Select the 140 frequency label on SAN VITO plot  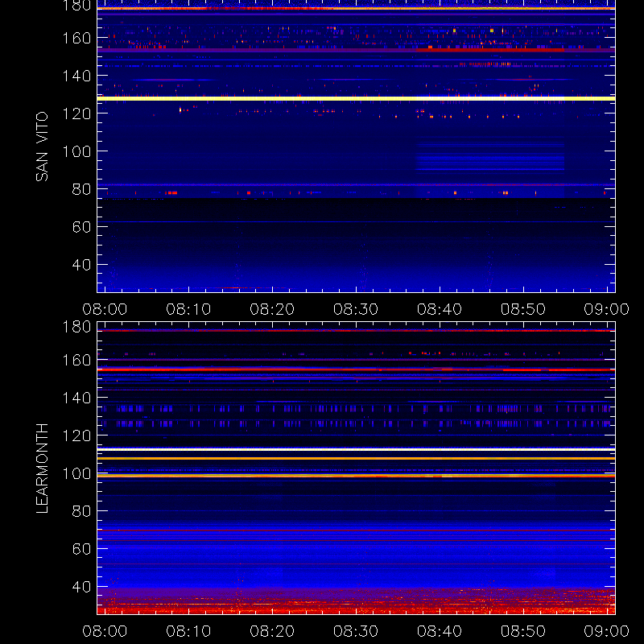click(x=76, y=76)
